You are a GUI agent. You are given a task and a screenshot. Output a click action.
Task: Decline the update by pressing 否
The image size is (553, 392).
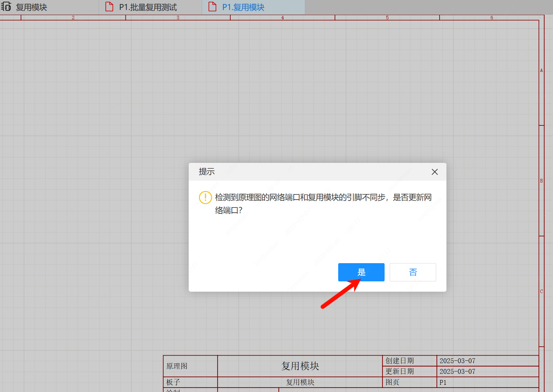pyautogui.click(x=412, y=272)
